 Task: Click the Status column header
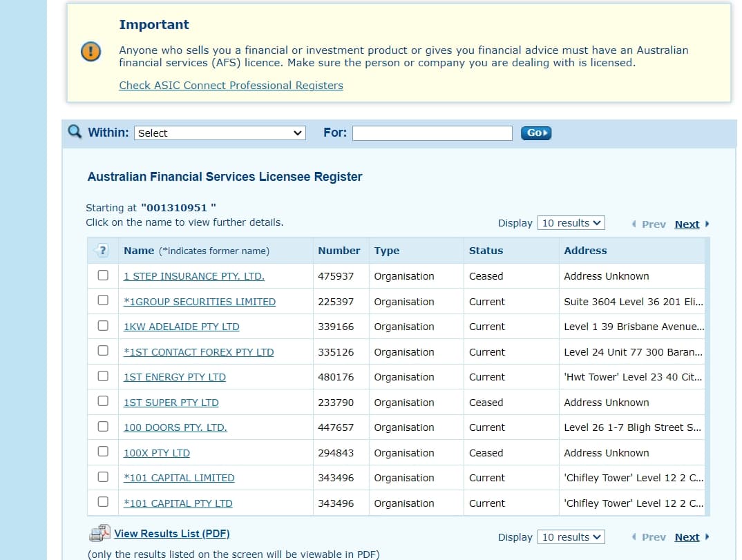[x=486, y=251]
